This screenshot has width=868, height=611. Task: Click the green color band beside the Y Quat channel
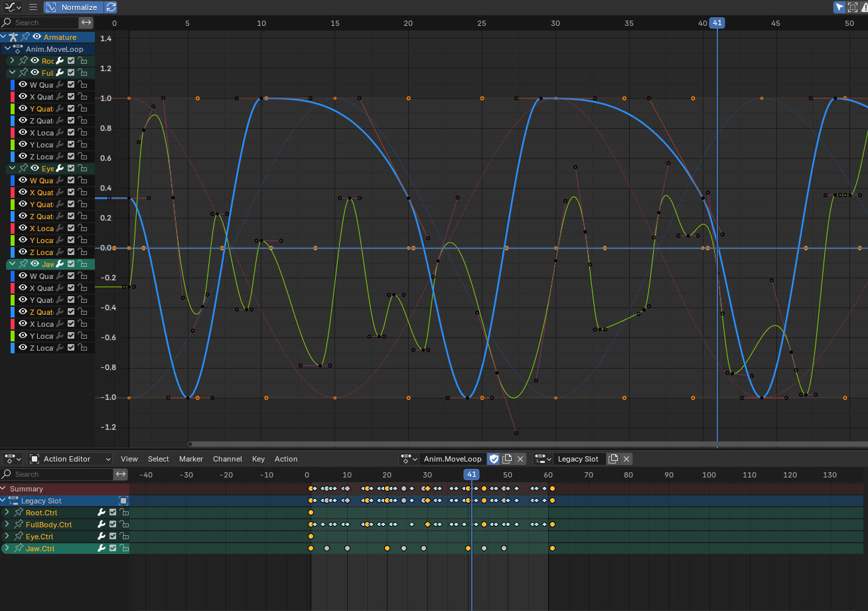coord(12,108)
